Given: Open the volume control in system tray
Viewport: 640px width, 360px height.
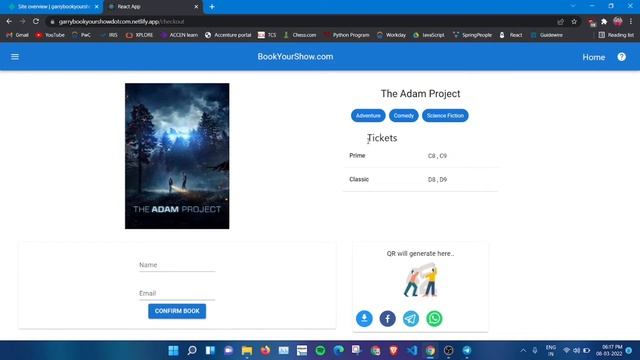Looking at the screenshot, I should tap(576, 351).
